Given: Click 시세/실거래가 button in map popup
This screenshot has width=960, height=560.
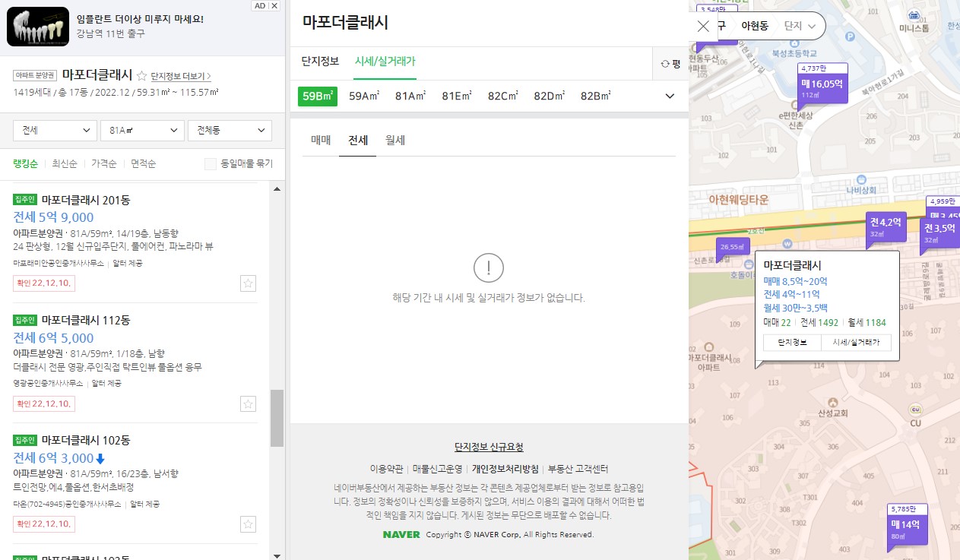Looking at the screenshot, I should 856,343.
